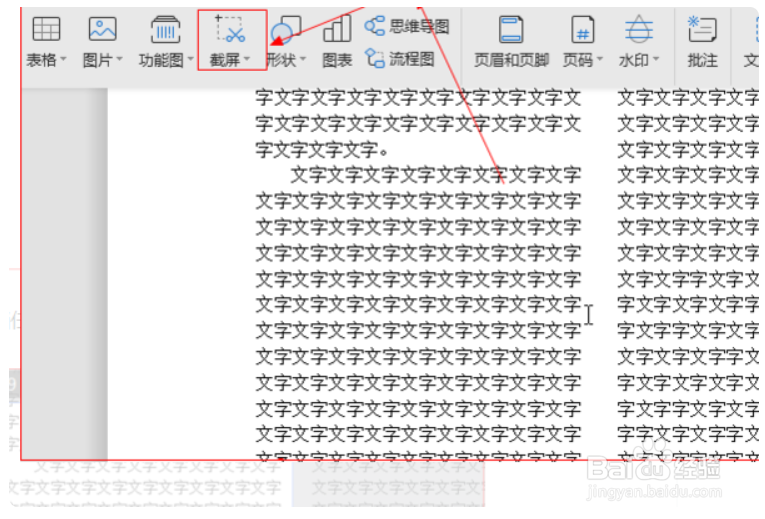Click the 表格 table icon
Viewport: 765px width, 519px height.
[46, 29]
